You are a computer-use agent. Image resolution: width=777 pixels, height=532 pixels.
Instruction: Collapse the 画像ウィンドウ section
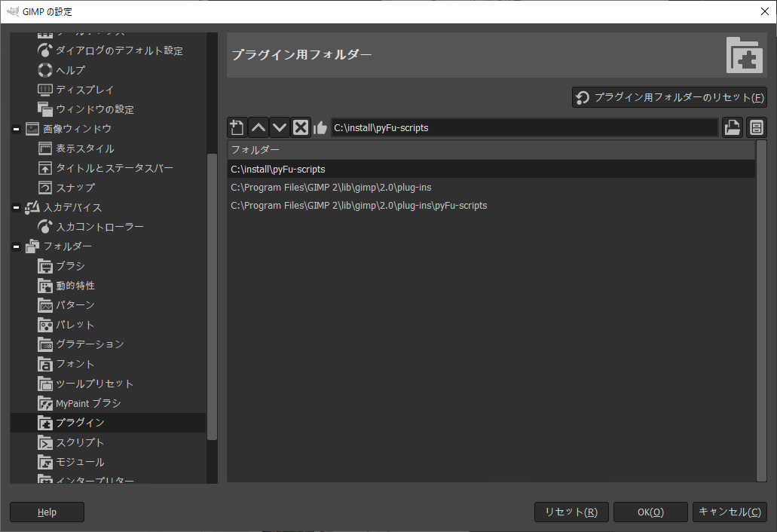tap(15, 129)
